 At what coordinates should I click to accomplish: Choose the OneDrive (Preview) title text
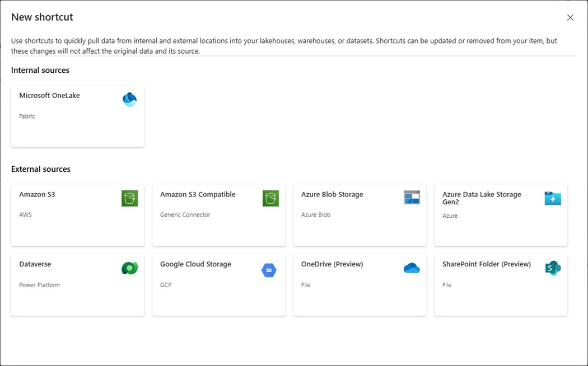tap(332, 264)
